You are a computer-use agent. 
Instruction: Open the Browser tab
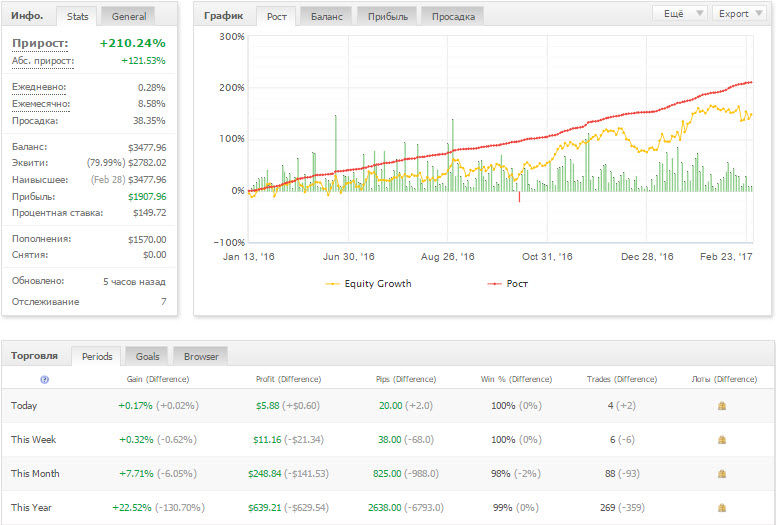[201, 356]
